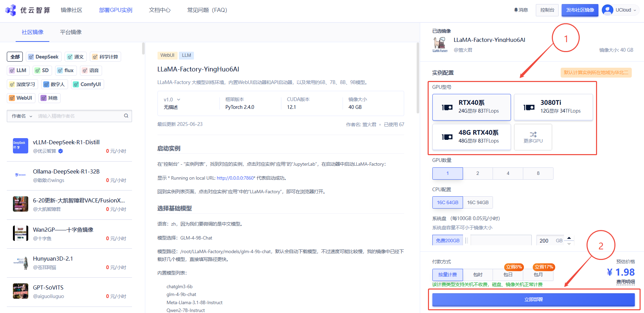Choose the 16C 64GB CPU configuration
The image size is (644, 313).
[448, 202]
